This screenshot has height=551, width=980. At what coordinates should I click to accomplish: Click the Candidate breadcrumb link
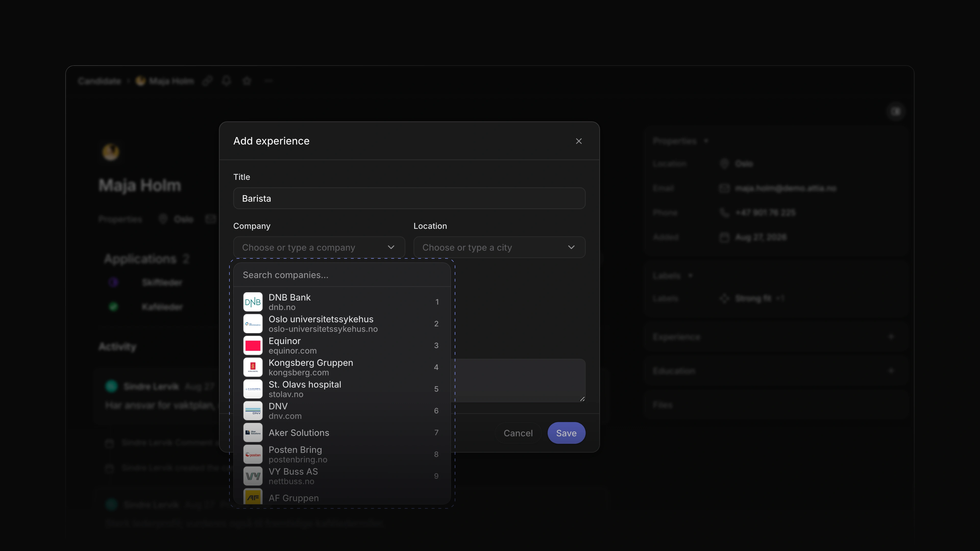coord(99,81)
